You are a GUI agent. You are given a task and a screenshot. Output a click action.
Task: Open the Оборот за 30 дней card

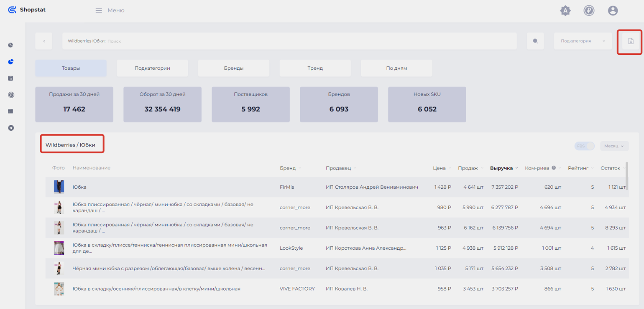pyautogui.click(x=162, y=104)
